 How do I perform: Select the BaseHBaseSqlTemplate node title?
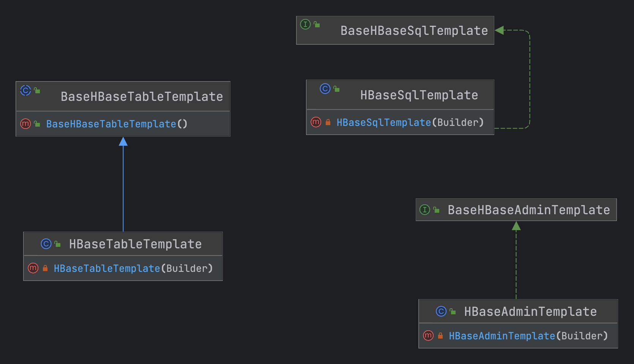pyautogui.click(x=414, y=31)
